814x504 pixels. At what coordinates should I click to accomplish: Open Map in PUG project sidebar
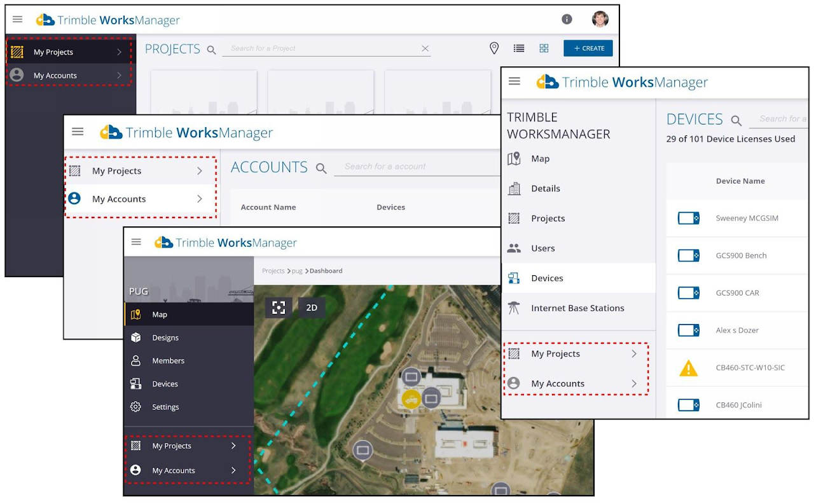point(189,315)
